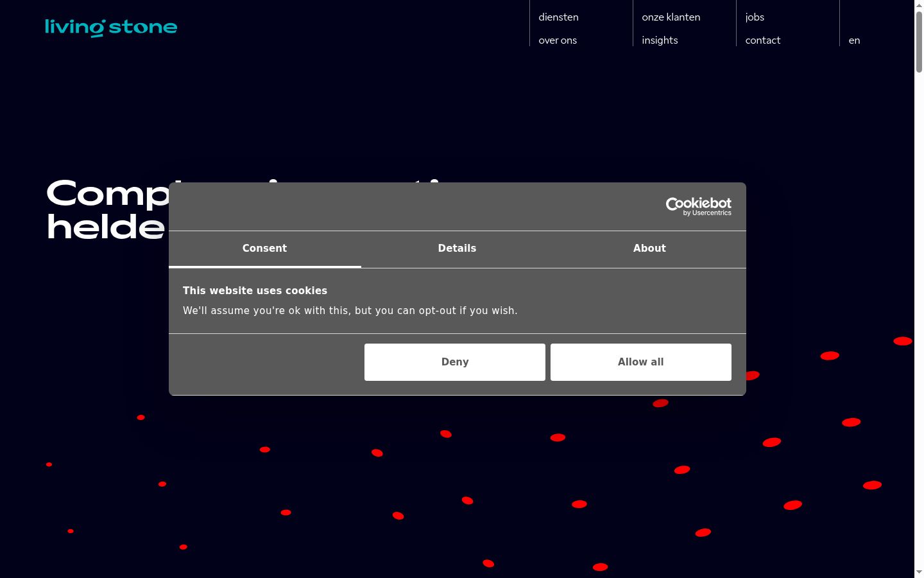Deny all cookies
Image resolution: width=924 pixels, height=578 pixels.
455,362
